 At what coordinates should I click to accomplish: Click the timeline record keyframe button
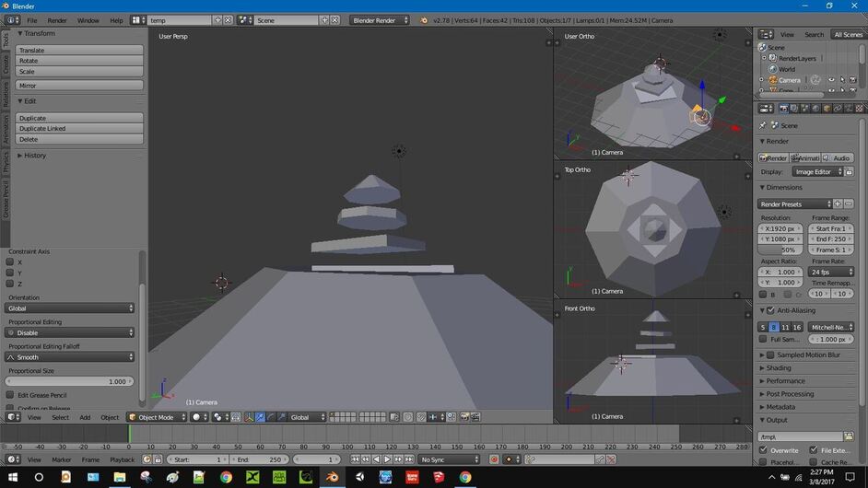[x=494, y=459]
